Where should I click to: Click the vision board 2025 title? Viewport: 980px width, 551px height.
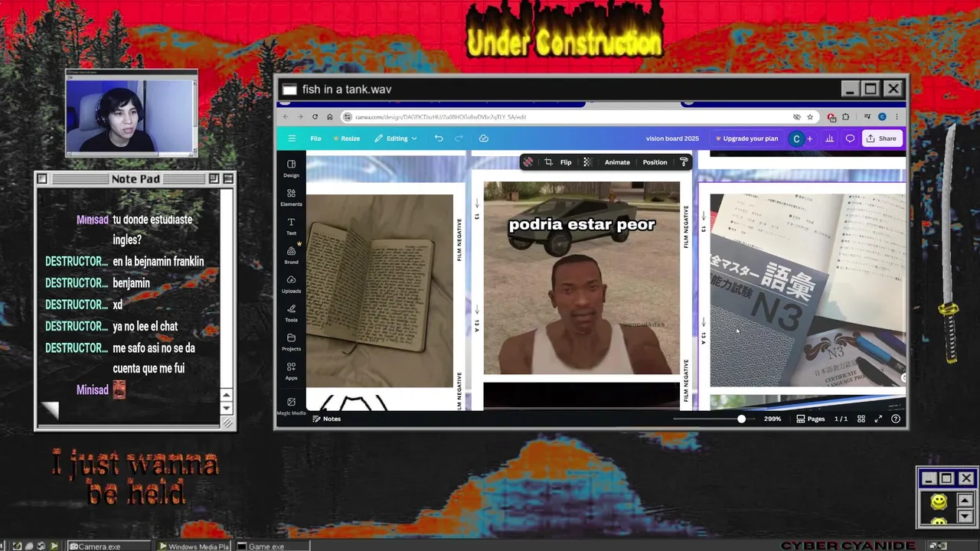pos(672,139)
